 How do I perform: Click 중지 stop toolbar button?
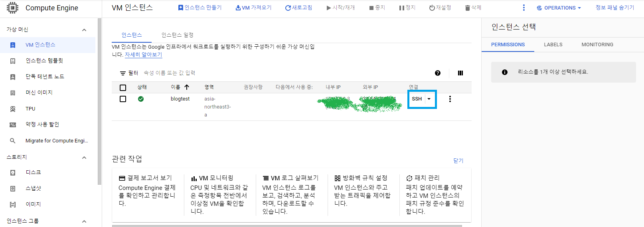pyautogui.click(x=377, y=8)
